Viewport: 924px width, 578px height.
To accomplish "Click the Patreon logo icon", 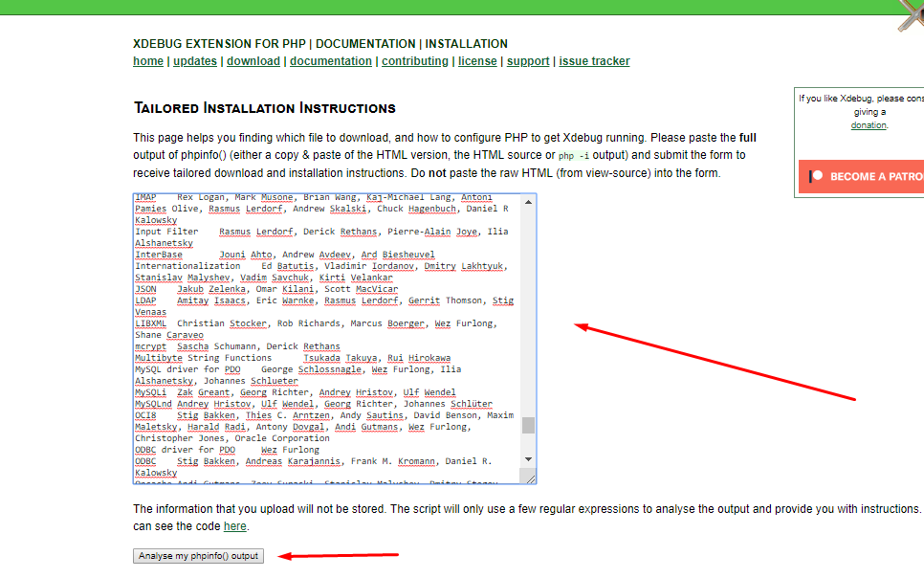I will (815, 176).
